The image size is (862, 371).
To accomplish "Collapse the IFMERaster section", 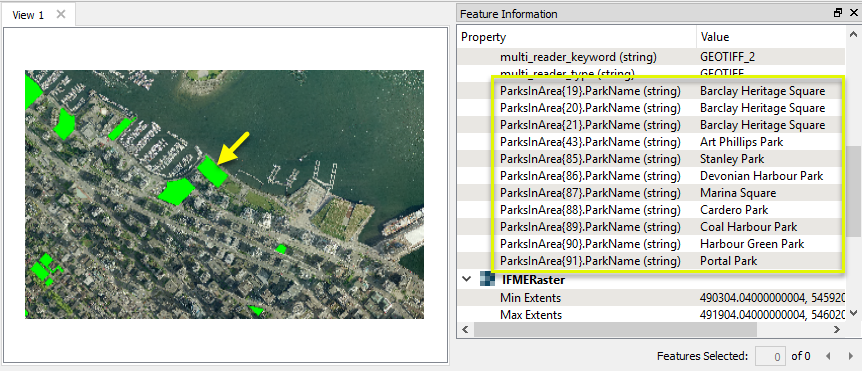I will pyautogui.click(x=467, y=279).
